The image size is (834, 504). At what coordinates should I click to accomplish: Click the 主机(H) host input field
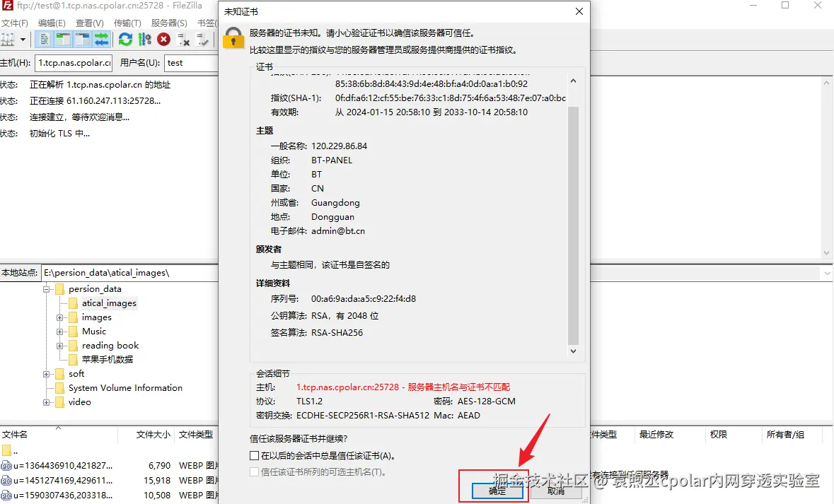[74, 63]
